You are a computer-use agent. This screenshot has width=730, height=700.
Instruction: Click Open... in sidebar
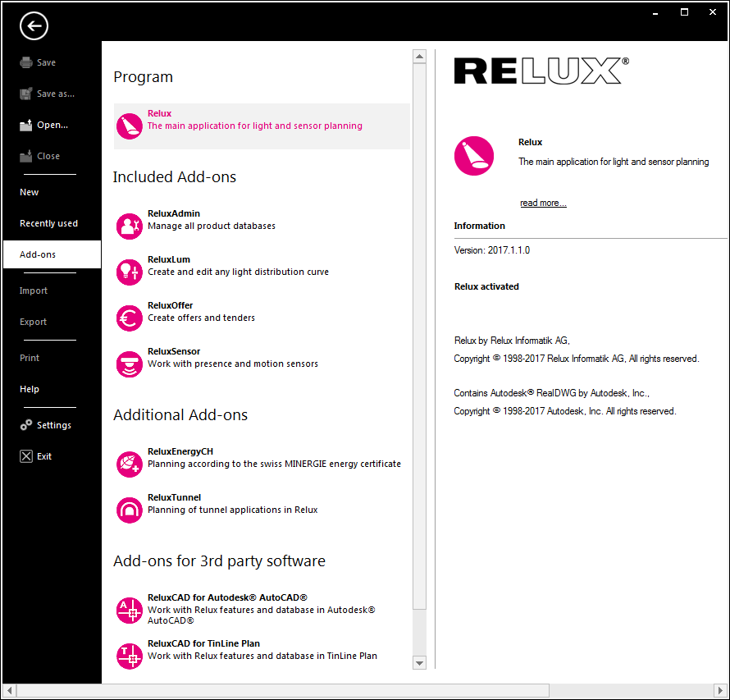click(x=52, y=125)
